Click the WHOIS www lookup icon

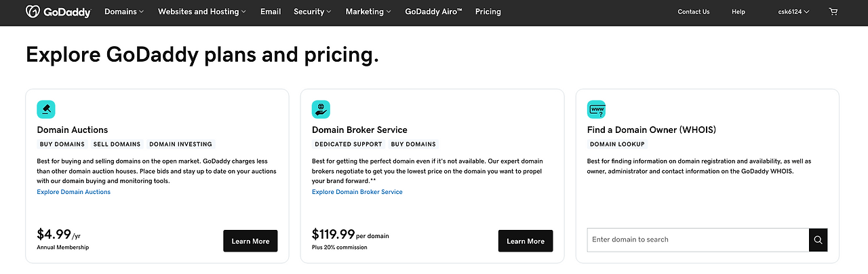click(596, 109)
